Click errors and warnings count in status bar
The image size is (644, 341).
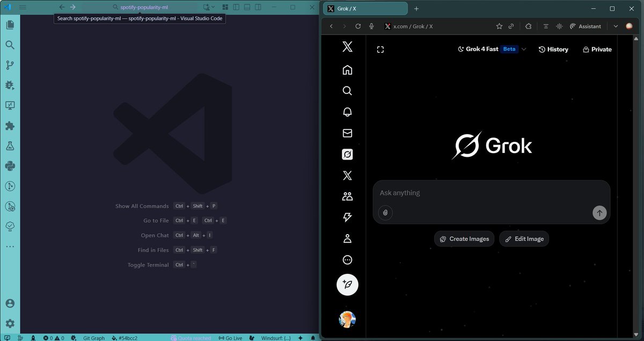(54, 338)
